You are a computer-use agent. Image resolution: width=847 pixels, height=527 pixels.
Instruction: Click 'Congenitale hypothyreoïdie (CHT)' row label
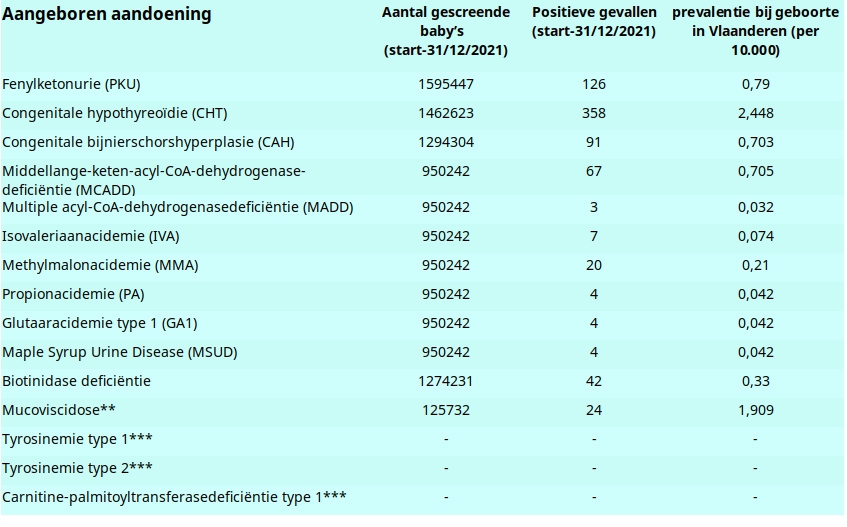(115, 113)
